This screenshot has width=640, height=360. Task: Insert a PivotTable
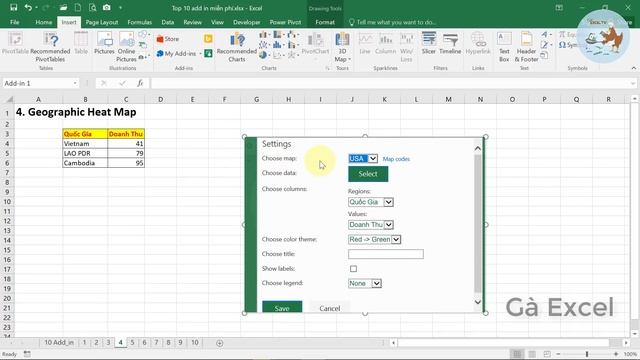(16, 44)
